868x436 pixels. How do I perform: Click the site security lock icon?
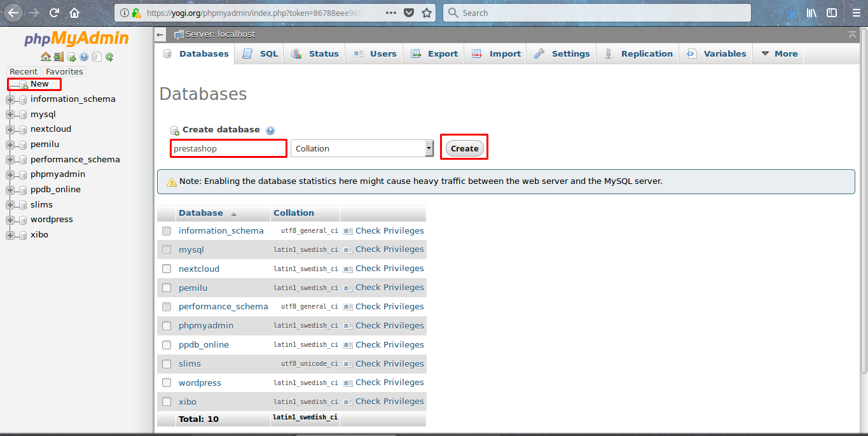click(136, 13)
